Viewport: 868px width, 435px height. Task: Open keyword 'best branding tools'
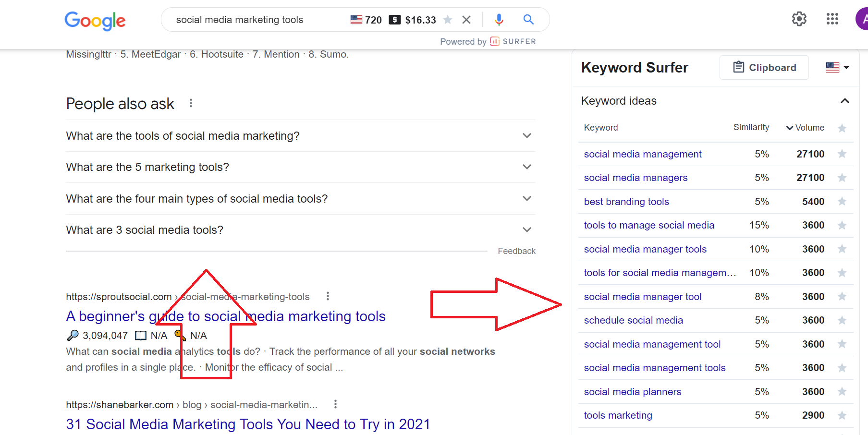(626, 202)
